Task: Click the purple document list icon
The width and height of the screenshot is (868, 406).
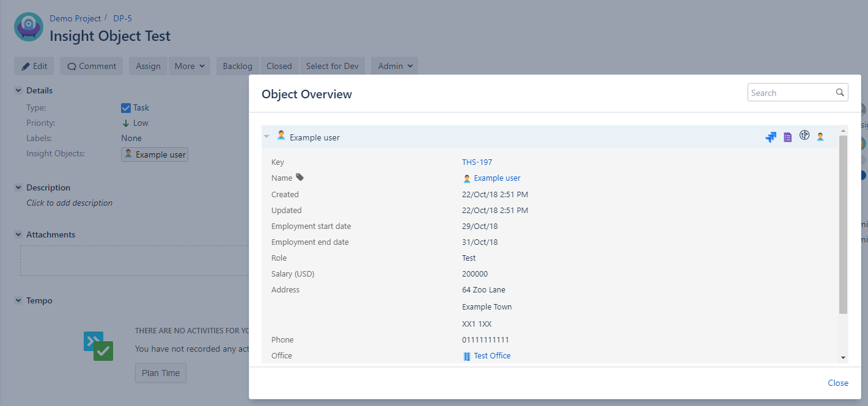Action: coord(787,137)
